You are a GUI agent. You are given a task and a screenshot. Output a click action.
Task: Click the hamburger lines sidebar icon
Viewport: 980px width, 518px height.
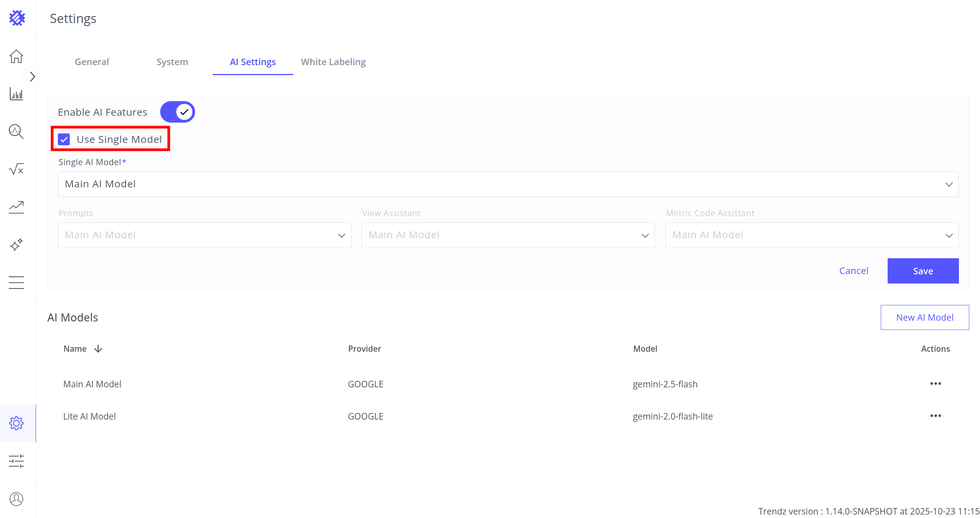tap(16, 282)
